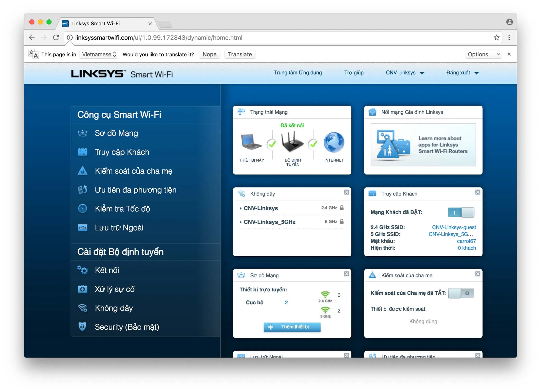
Task: Open Sơ đồ Mạng in the sidebar
Action: pyautogui.click(x=116, y=133)
